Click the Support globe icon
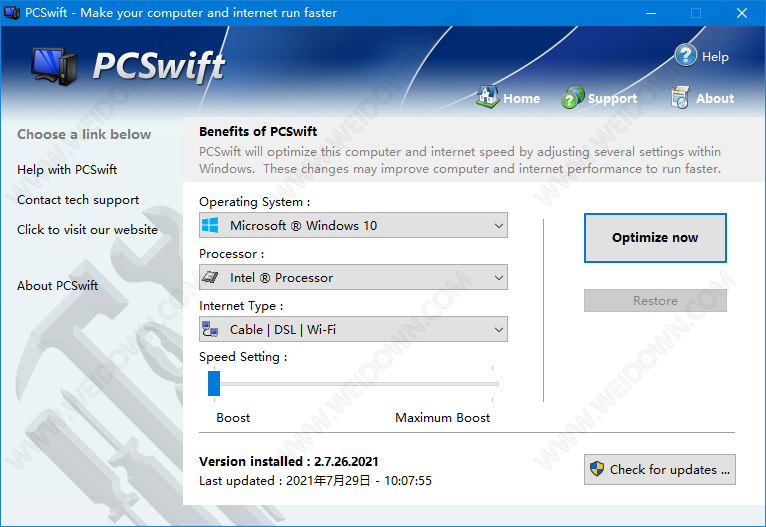 (x=573, y=97)
